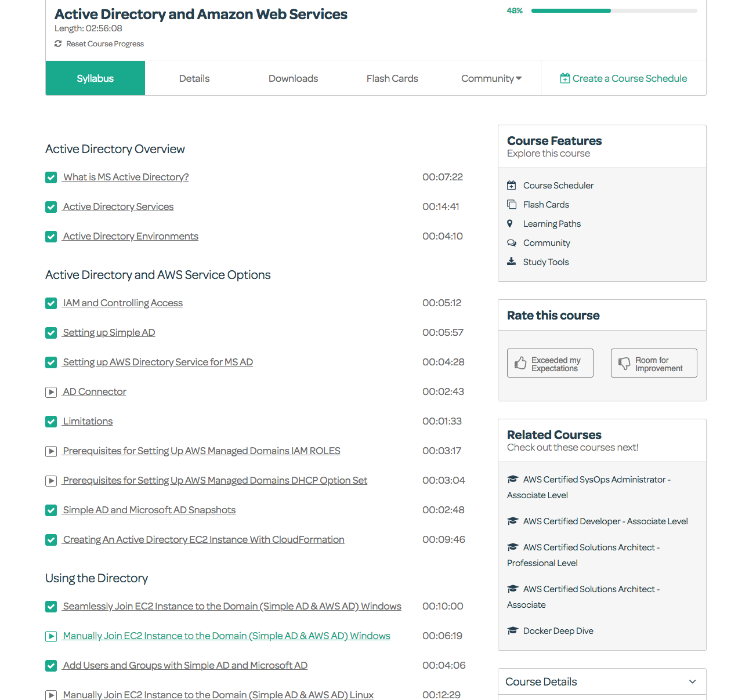This screenshot has width=731, height=700.
Task: Click play icon for Prerequisites DHCP Option Set lesson
Action: (x=51, y=481)
